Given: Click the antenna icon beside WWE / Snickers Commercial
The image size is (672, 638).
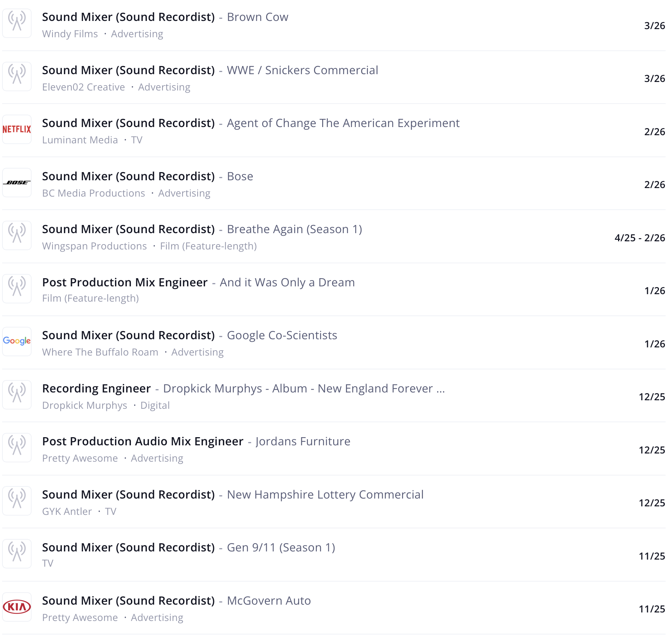Looking at the screenshot, I should pos(17,76).
